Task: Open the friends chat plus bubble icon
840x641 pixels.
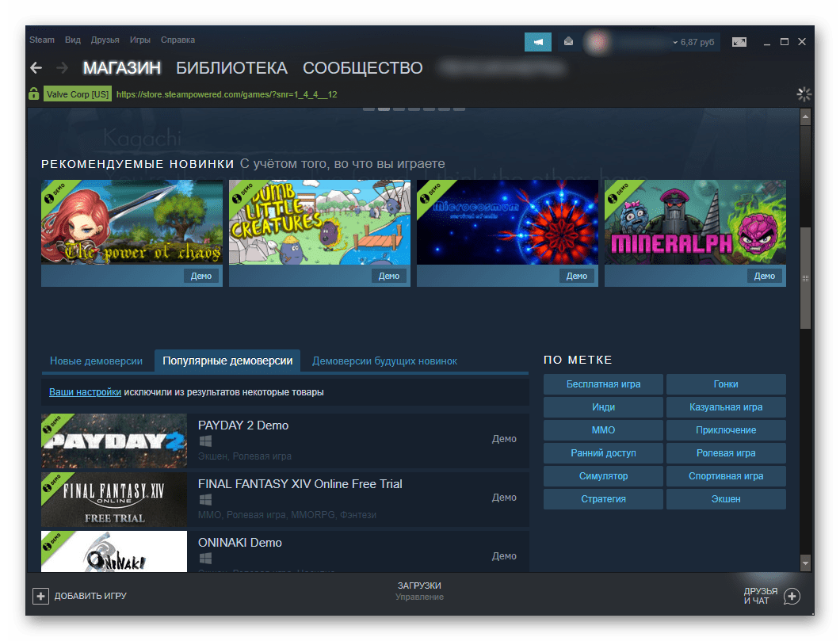Action: coord(792,596)
